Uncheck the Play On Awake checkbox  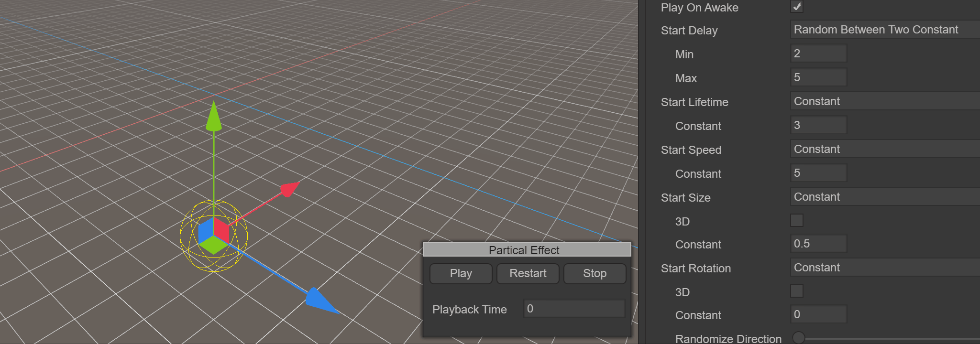(x=796, y=7)
